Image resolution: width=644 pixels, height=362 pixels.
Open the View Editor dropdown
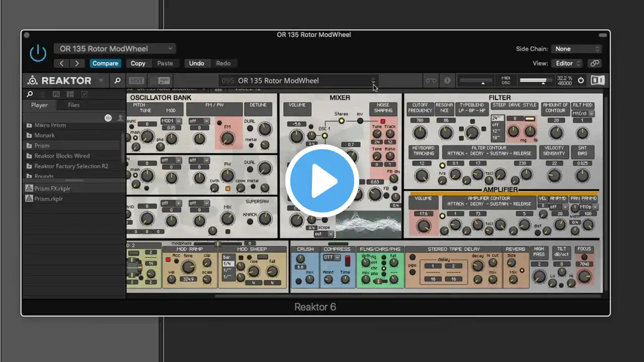567,63
